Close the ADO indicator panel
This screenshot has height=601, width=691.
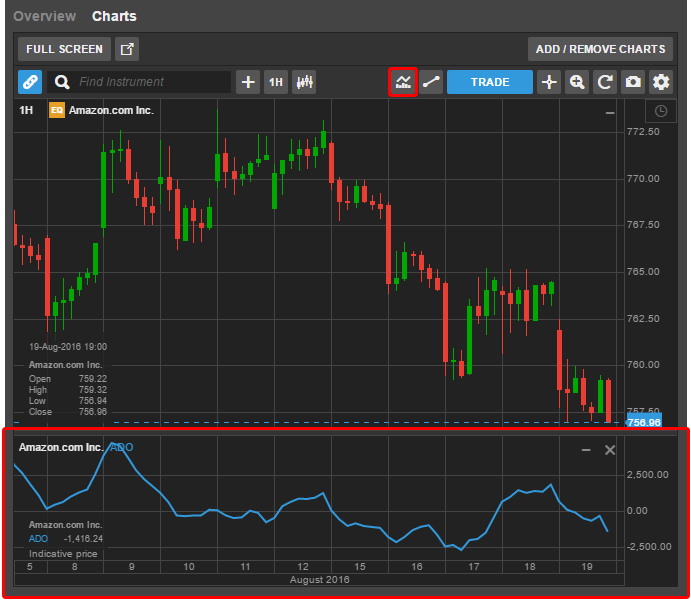coord(610,450)
